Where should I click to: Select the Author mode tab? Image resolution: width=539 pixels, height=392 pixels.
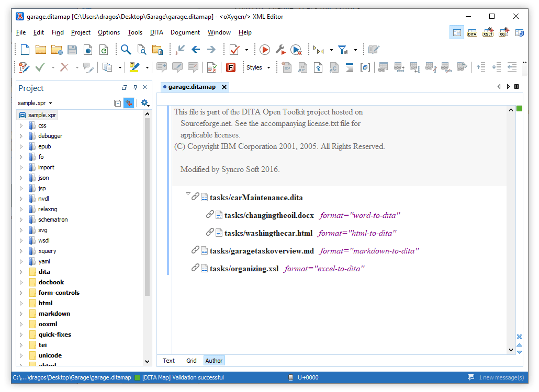214,361
